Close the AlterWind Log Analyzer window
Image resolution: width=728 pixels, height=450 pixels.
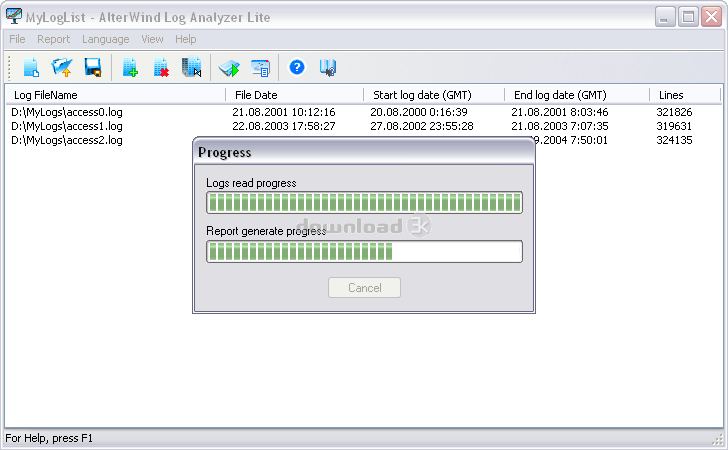pyautogui.click(x=711, y=17)
